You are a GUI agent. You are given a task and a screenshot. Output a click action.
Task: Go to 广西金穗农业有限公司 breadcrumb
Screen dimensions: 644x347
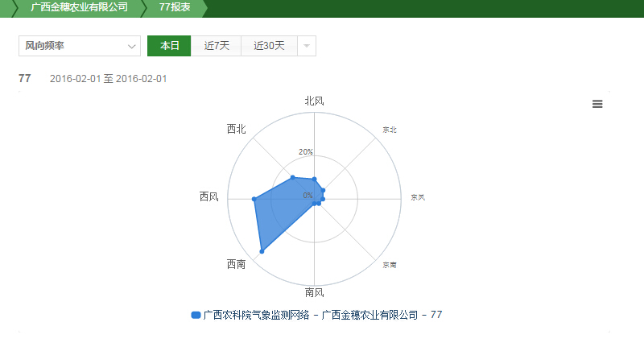point(79,8)
